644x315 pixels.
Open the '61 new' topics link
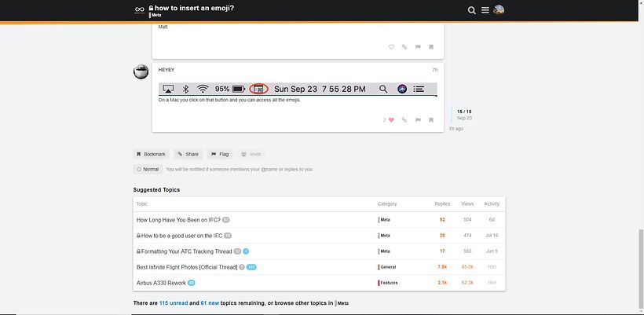pos(210,303)
